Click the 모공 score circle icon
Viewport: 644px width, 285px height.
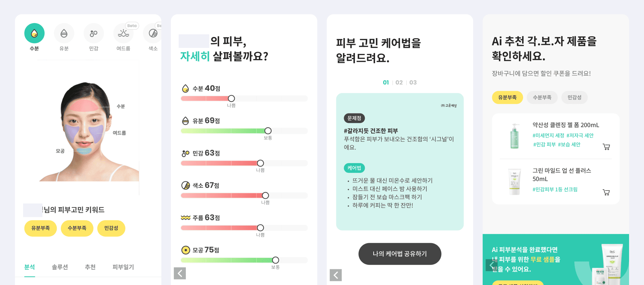click(x=185, y=250)
